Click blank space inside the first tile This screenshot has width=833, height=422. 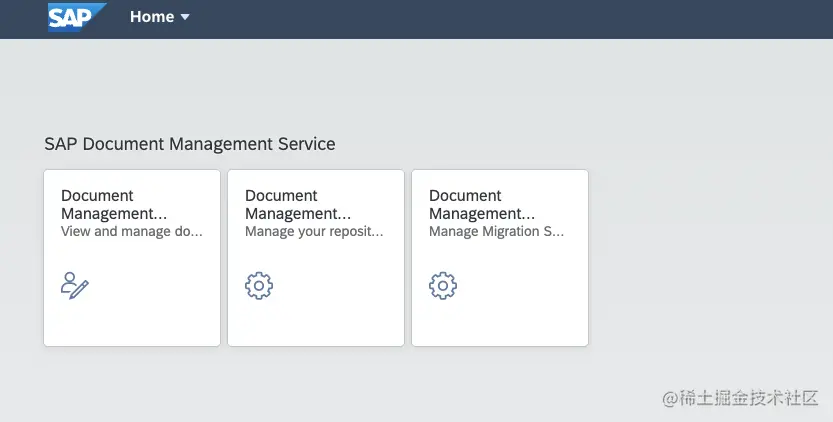(x=160, y=300)
